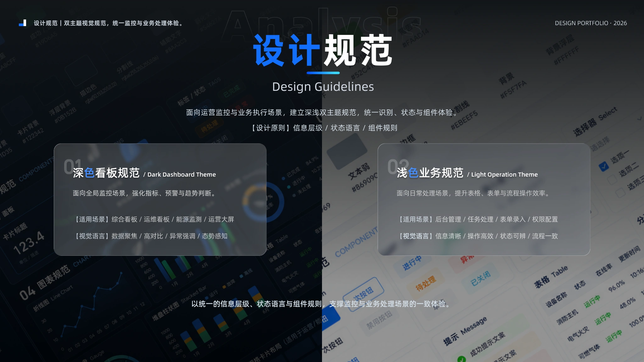Click the Design Guidelines subtitle

click(323, 87)
